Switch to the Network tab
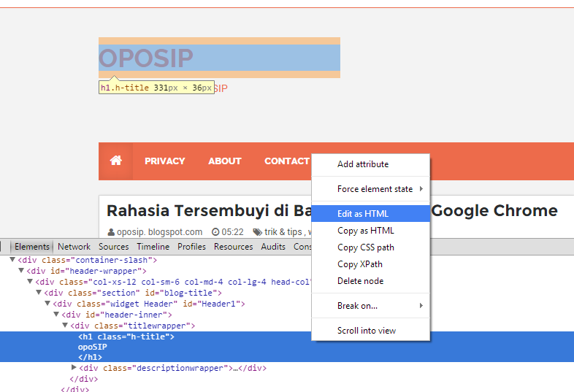The height and width of the screenshot is (392, 574). coord(74,247)
